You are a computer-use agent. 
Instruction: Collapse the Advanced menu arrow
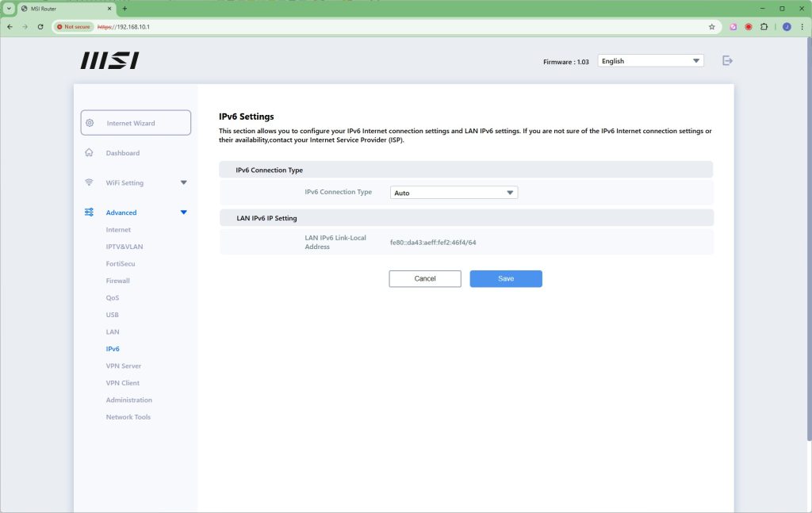(184, 212)
